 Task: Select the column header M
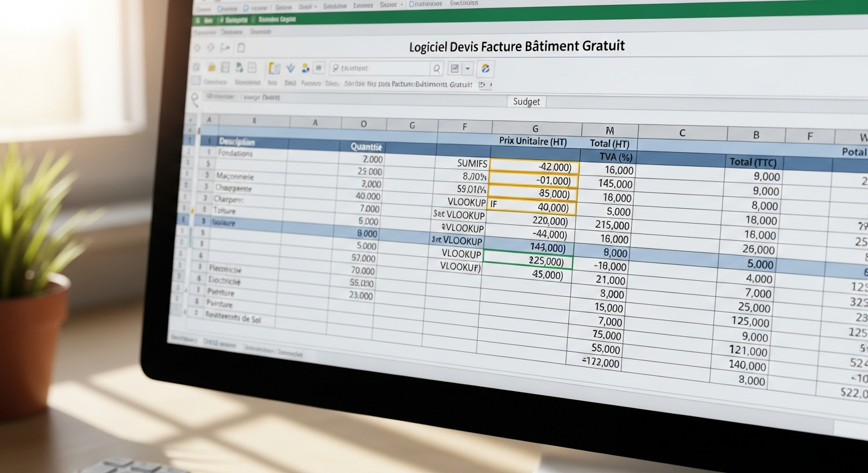[610, 131]
